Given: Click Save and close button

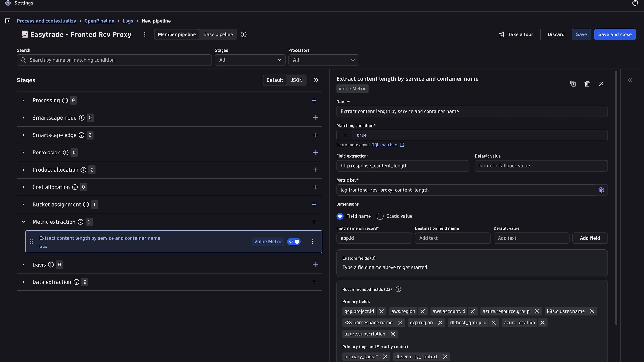Looking at the screenshot, I should tap(615, 34).
